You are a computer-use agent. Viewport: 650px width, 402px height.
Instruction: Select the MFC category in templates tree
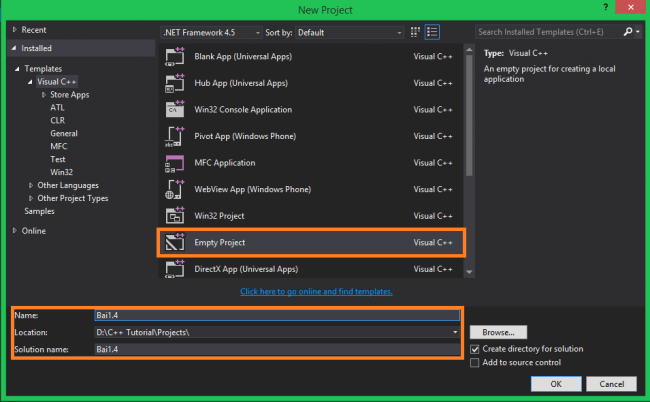(x=58, y=146)
